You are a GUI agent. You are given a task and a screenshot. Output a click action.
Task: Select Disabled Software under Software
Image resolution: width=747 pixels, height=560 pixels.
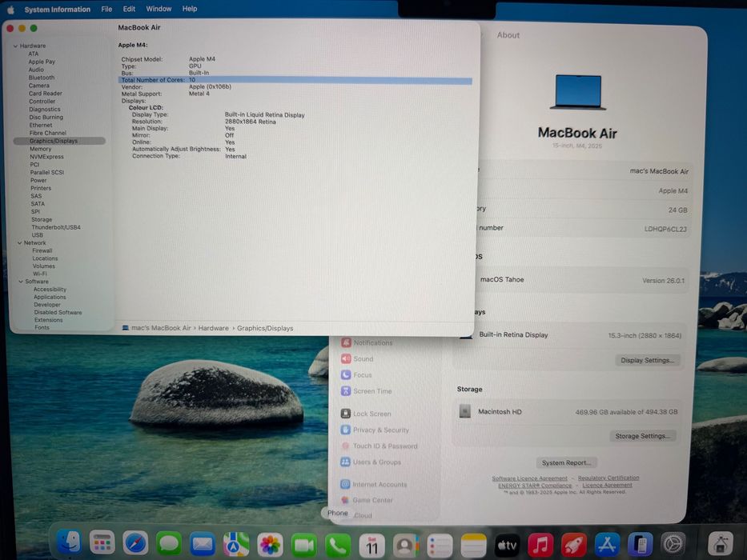pyautogui.click(x=58, y=312)
